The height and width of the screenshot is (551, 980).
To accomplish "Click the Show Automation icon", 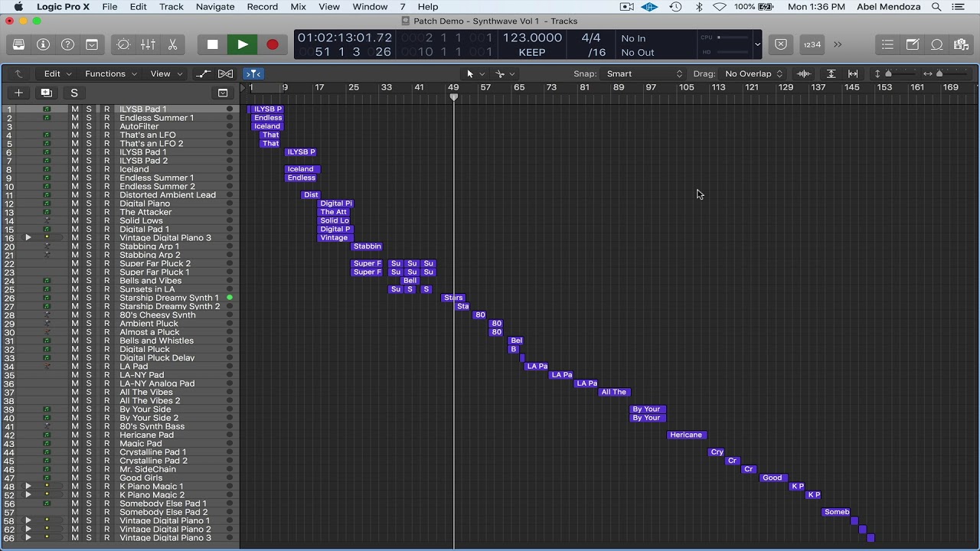I will coord(203,73).
